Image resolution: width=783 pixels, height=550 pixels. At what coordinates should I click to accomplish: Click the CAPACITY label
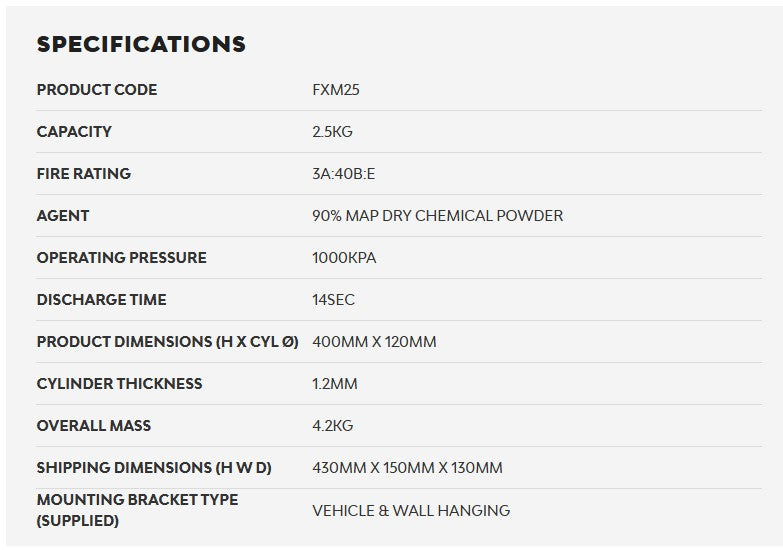pos(74,132)
